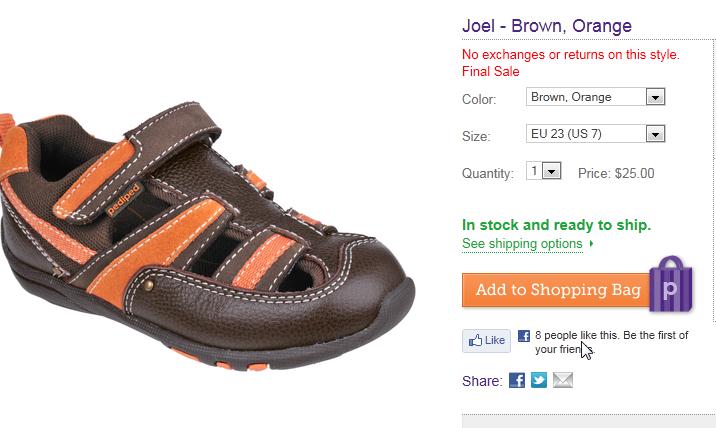Share product via email envelope icon
This screenshot has width=716, height=428.
pyautogui.click(x=563, y=380)
